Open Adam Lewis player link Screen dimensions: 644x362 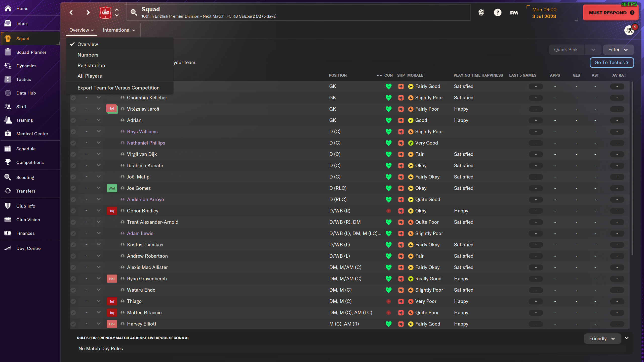(x=140, y=233)
